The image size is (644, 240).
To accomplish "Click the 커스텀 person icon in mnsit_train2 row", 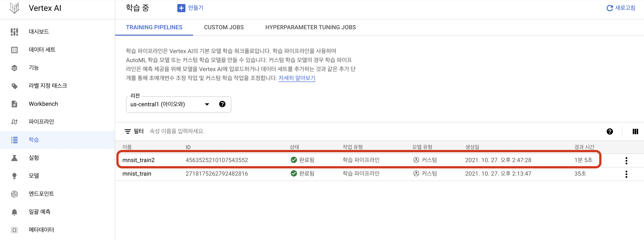I will pyautogui.click(x=416, y=160).
